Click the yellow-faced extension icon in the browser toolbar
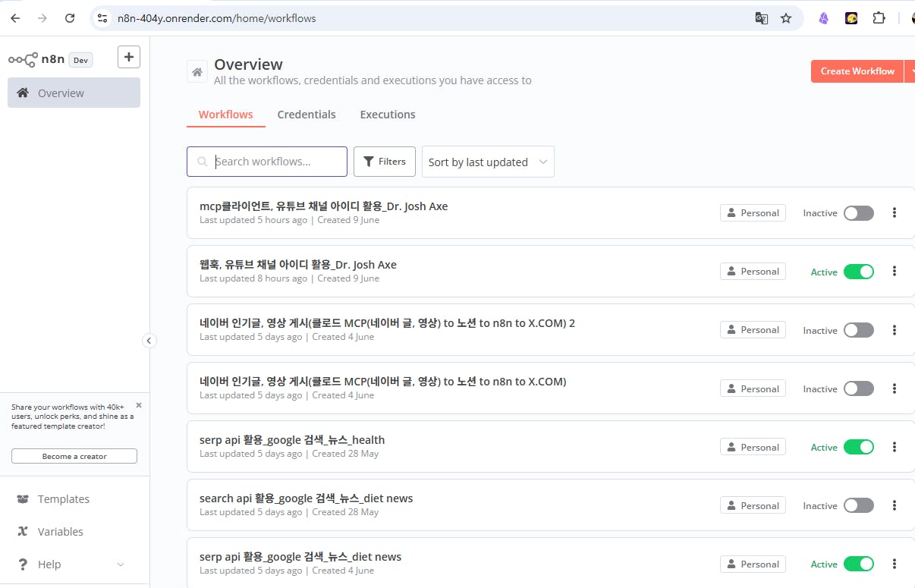This screenshot has height=588, width=915. (851, 18)
